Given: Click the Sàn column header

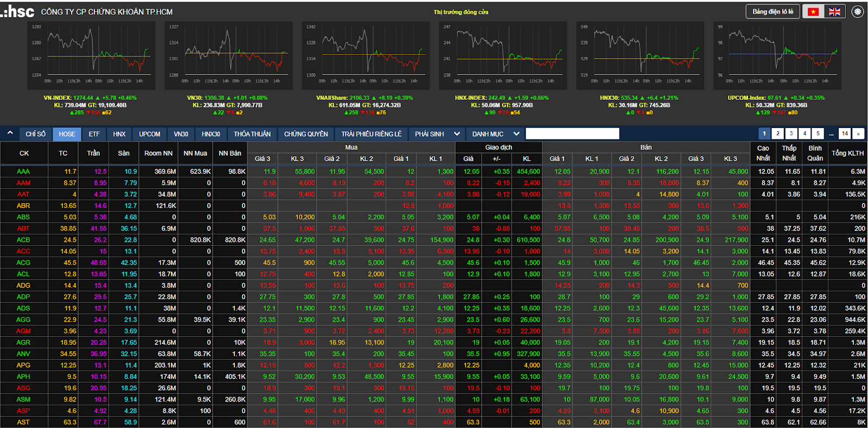Looking at the screenshot, I should 124,154.
